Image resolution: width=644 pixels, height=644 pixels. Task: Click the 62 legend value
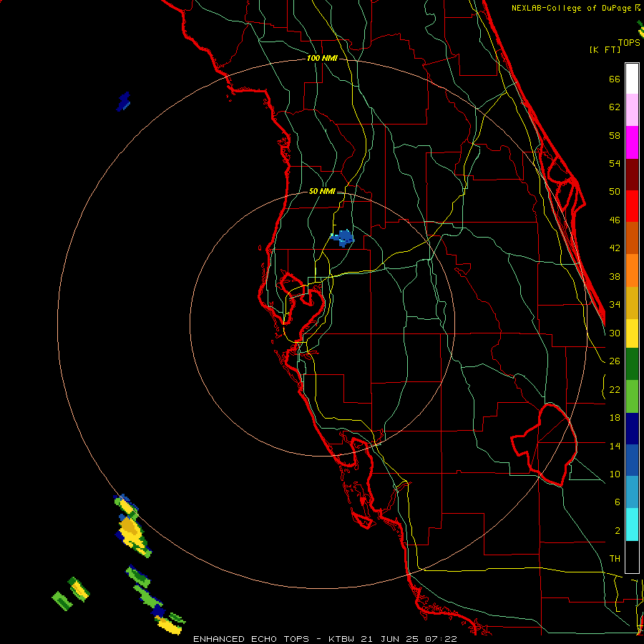point(615,107)
